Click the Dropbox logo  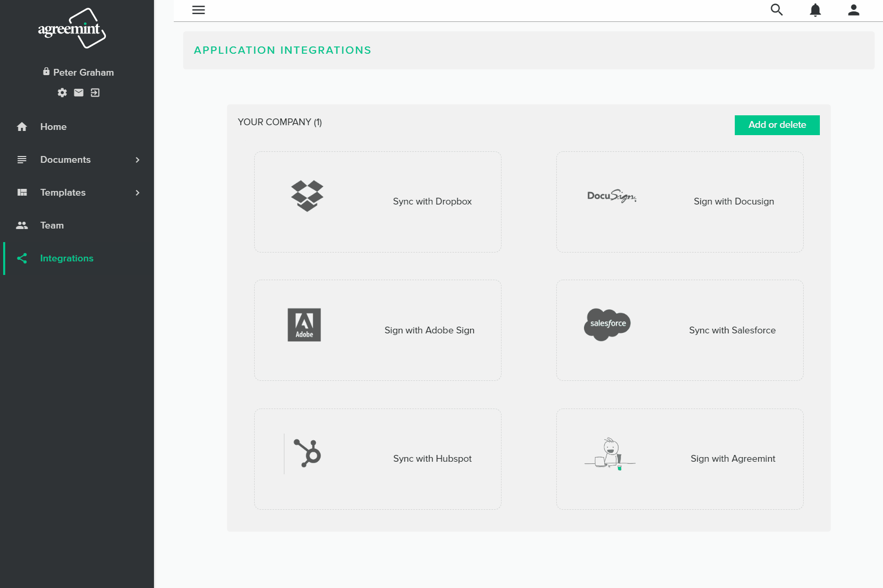[307, 196]
